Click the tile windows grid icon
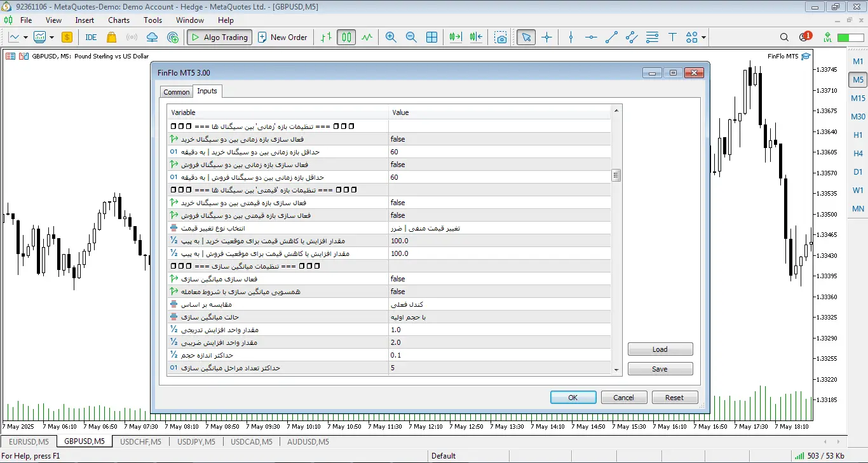Image resolution: width=868 pixels, height=463 pixels. click(x=431, y=37)
